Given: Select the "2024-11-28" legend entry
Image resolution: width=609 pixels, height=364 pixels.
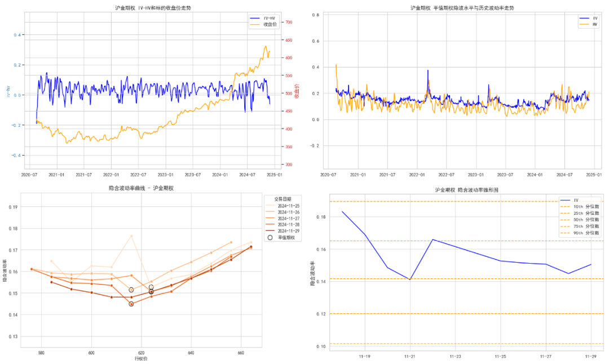Looking at the screenshot, I should (283, 225).
